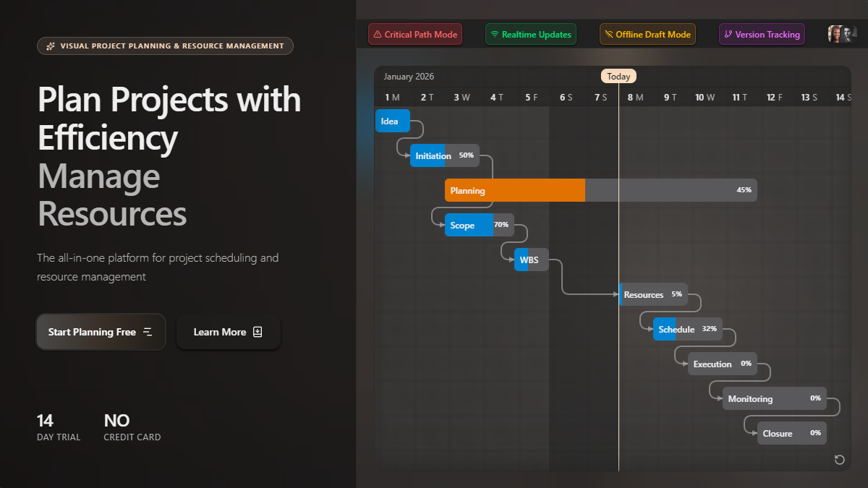Click the warning triangle icon on Critical Path Mode
Screen dimensions: 868x488
(x=378, y=33)
